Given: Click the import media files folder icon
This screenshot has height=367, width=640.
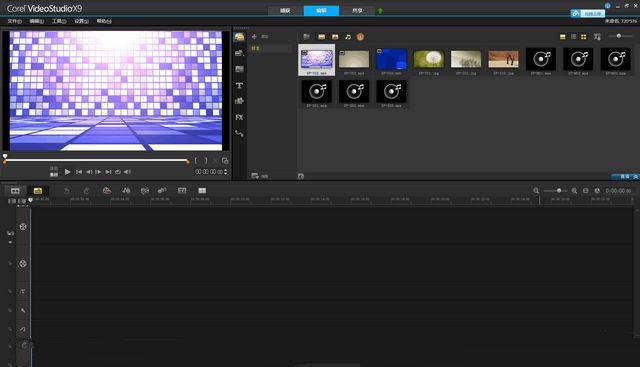Looking at the screenshot, I should [306, 37].
